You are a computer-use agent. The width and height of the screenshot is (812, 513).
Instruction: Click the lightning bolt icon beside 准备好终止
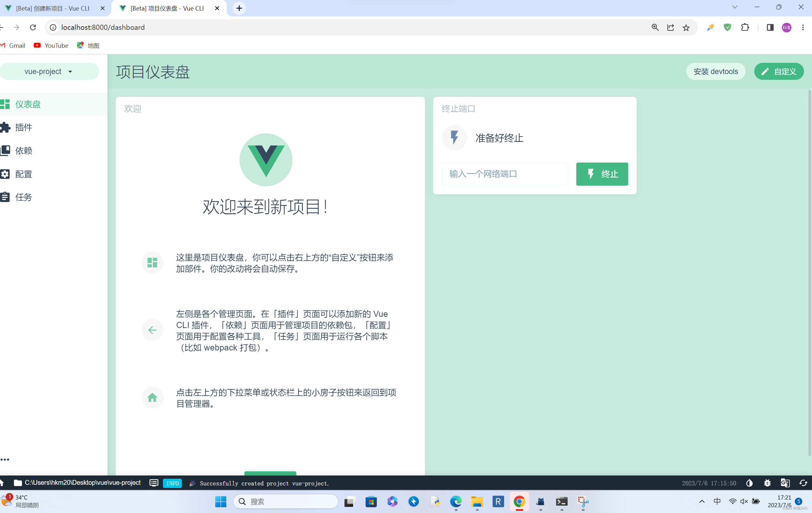tap(454, 138)
